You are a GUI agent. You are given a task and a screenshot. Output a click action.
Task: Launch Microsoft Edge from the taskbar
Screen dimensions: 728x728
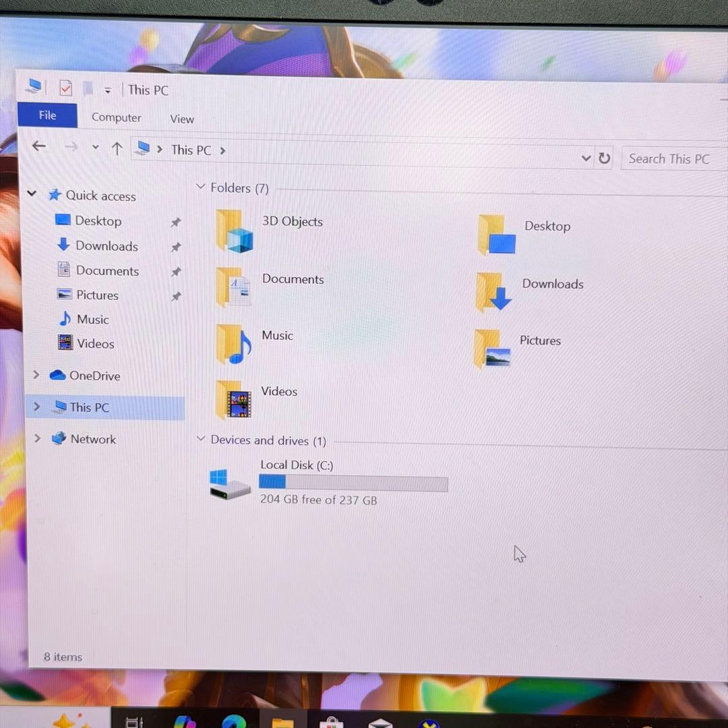234,721
